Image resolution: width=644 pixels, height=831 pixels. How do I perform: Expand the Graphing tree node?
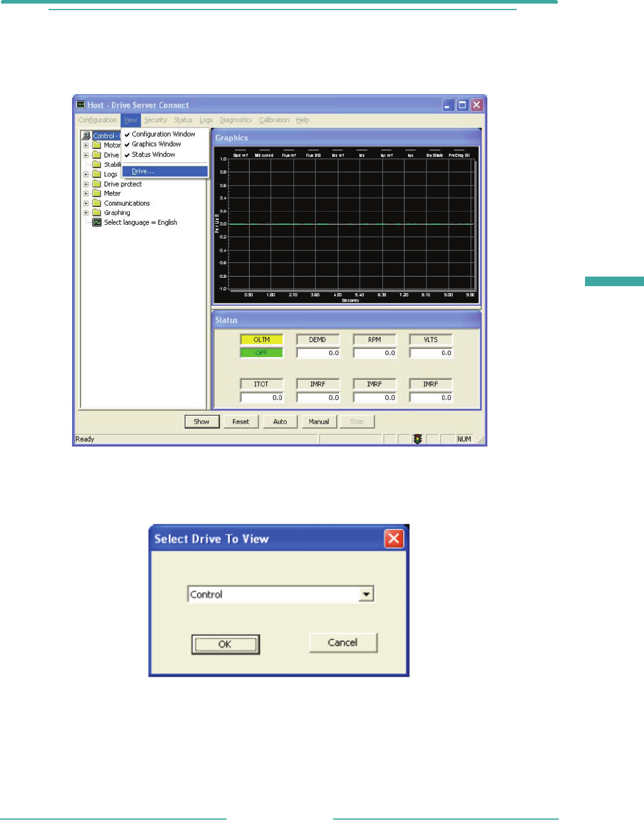(86, 213)
